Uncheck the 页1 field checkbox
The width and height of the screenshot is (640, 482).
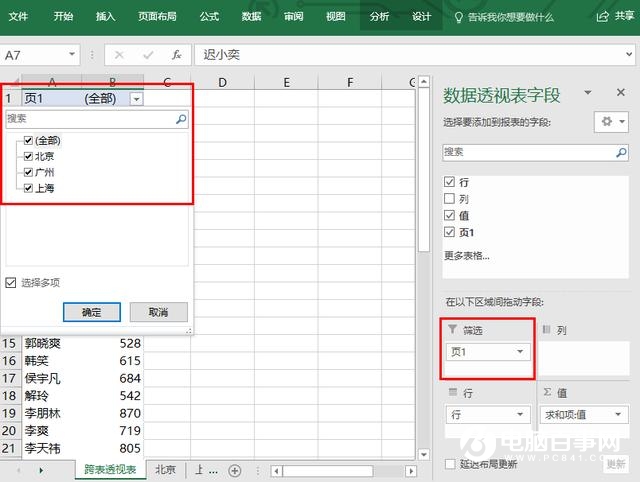coord(449,232)
